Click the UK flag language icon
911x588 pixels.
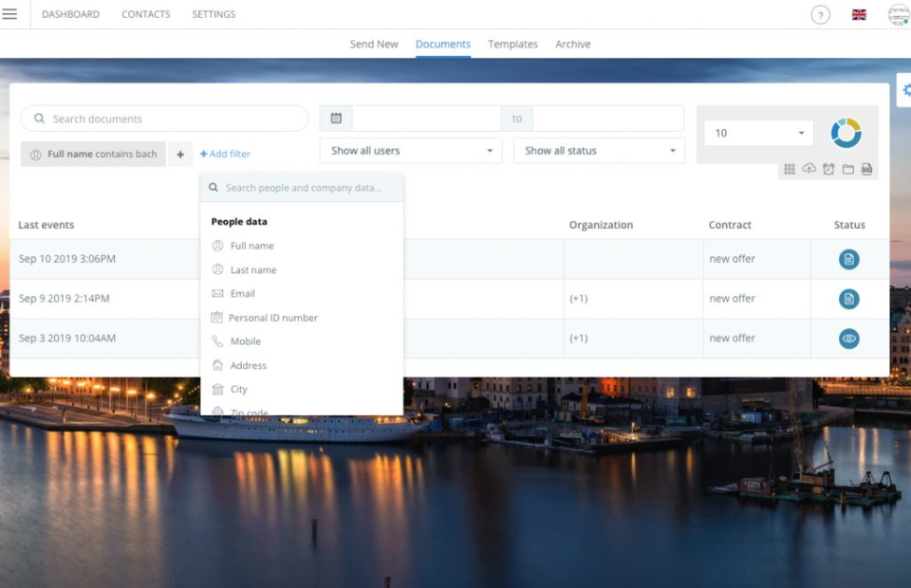[x=859, y=14]
